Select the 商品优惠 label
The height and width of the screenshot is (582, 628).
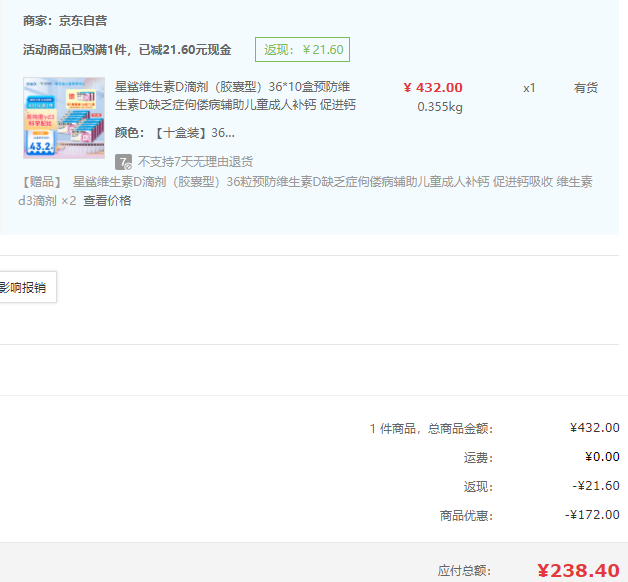tap(466, 516)
